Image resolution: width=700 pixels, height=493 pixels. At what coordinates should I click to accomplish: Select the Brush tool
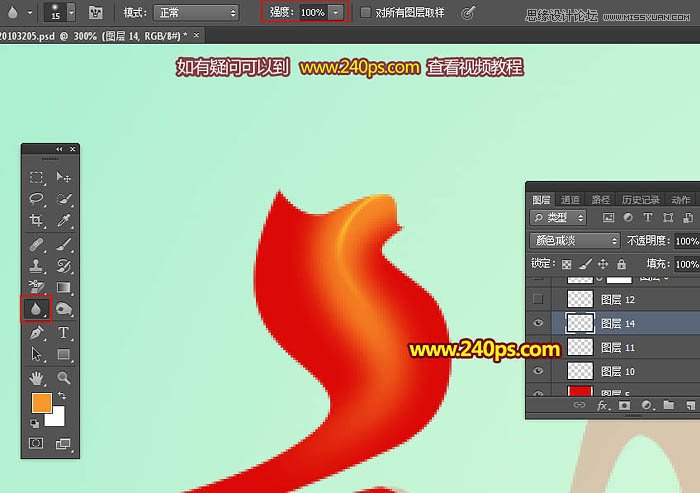pyautogui.click(x=63, y=245)
